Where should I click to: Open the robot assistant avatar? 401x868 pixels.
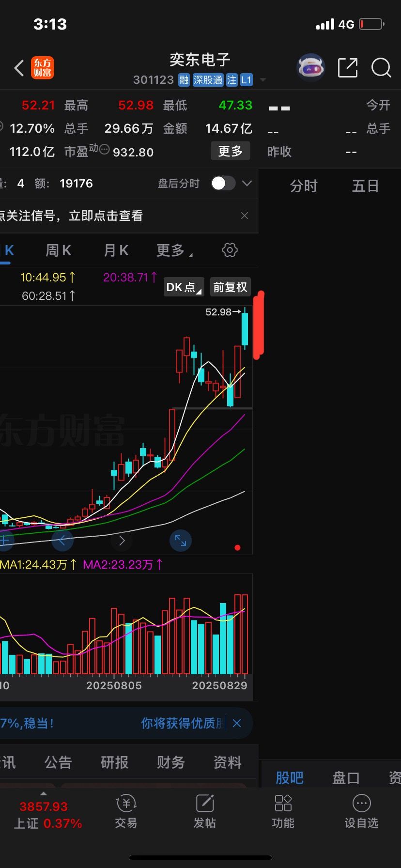tap(310, 68)
